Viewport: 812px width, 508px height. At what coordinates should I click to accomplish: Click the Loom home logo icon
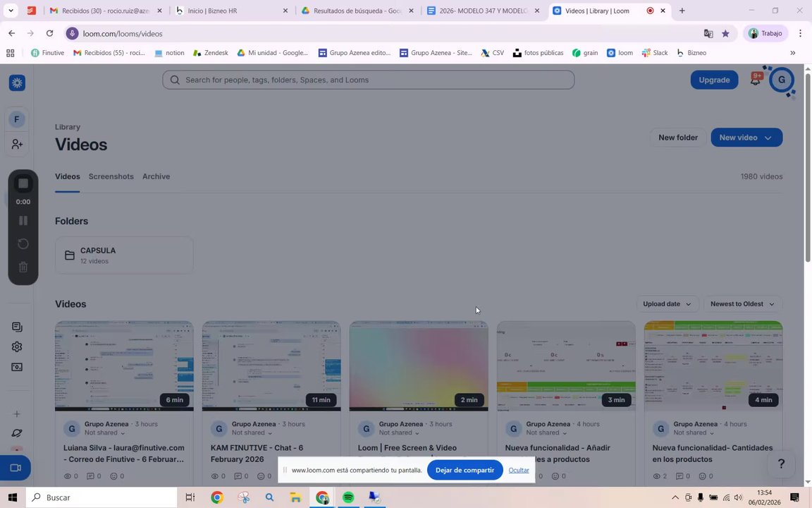(x=17, y=83)
